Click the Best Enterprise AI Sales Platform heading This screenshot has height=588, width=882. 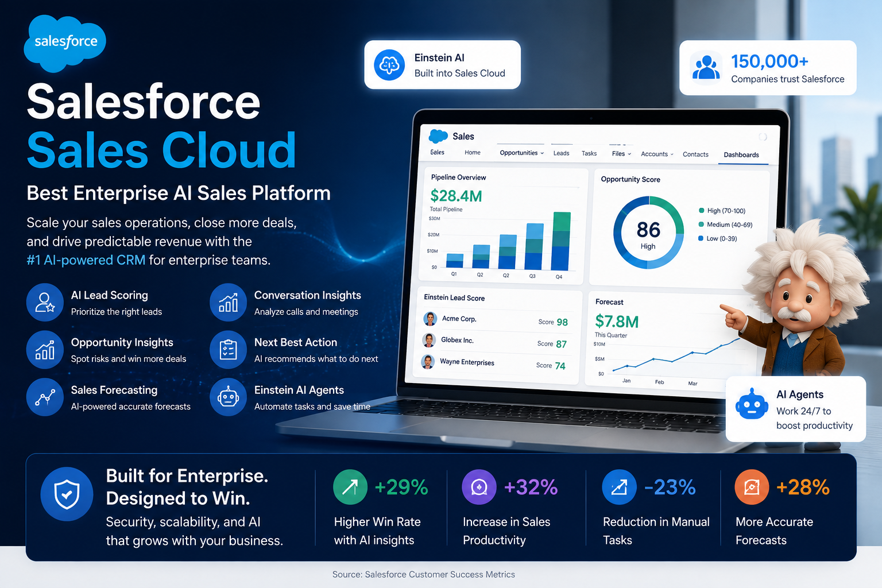(x=179, y=194)
